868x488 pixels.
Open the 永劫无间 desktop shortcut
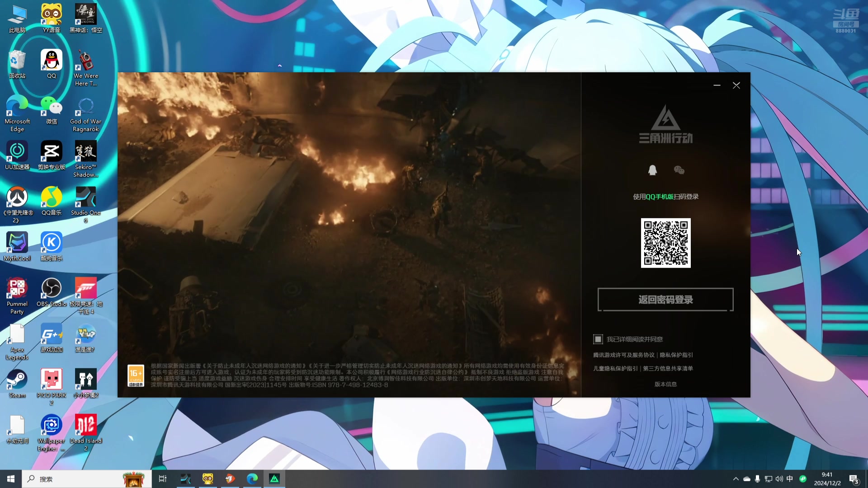17,429
